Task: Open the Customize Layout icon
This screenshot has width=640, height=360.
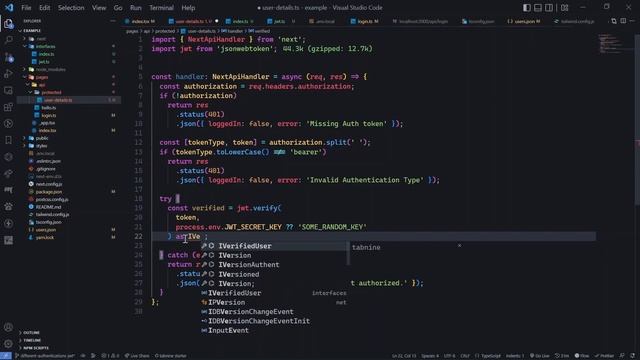Action: [564, 7]
